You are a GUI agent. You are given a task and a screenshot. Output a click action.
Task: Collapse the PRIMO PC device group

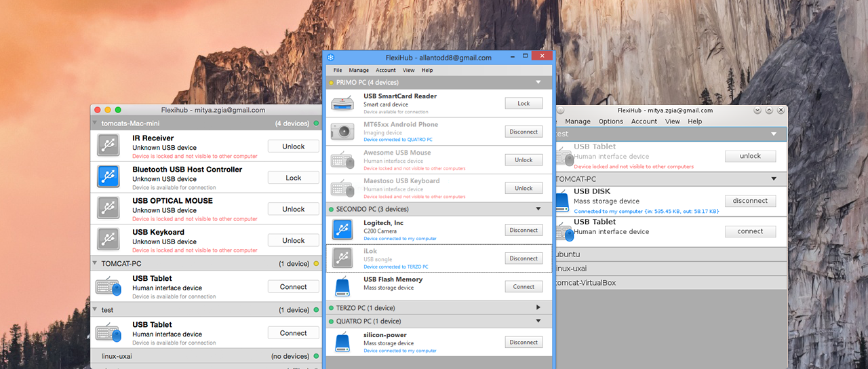(538, 82)
